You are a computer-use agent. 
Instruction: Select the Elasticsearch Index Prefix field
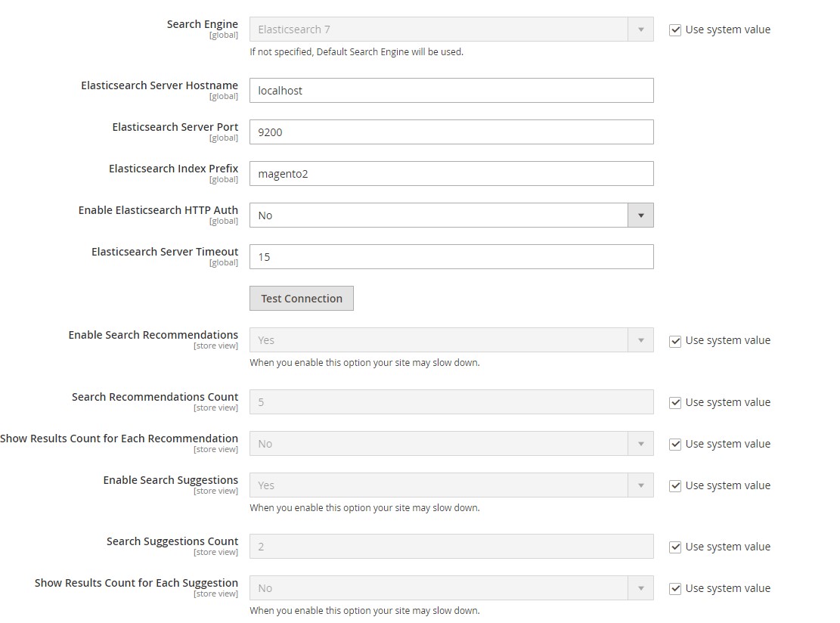pos(451,173)
